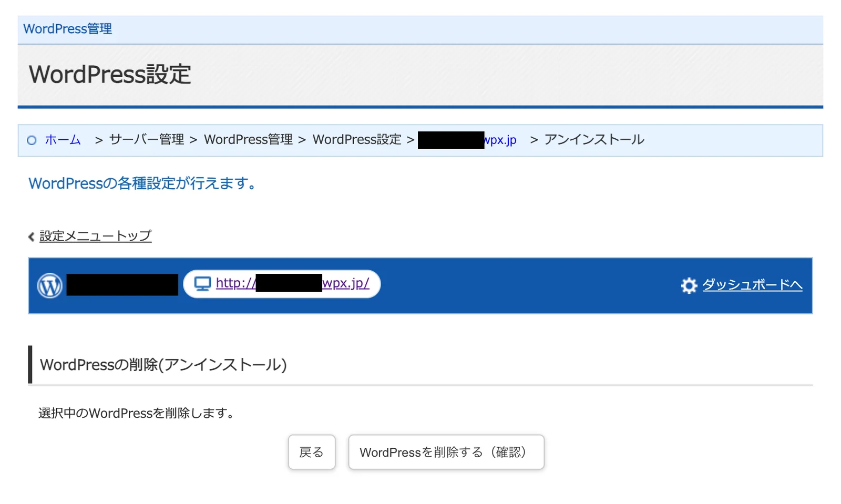Open the ホーム breadcrumb link

point(63,140)
